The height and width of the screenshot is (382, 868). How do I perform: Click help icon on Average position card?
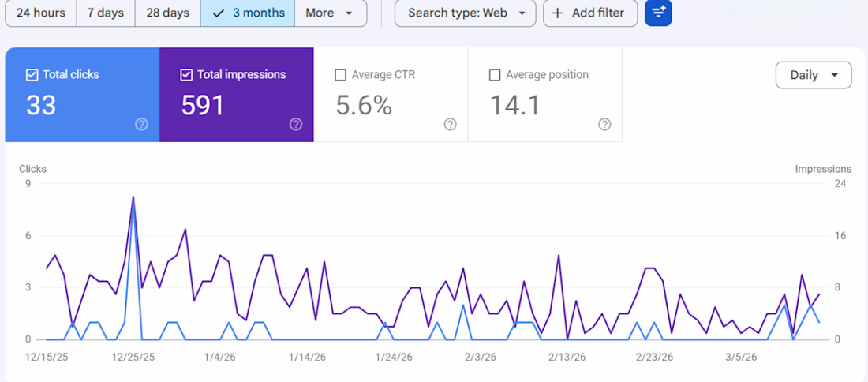click(x=604, y=124)
